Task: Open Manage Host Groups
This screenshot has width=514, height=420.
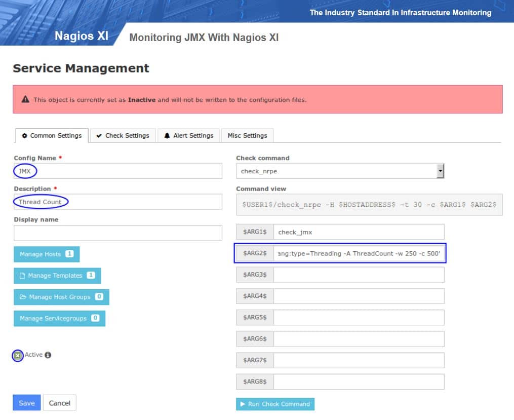Action: pyautogui.click(x=61, y=297)
